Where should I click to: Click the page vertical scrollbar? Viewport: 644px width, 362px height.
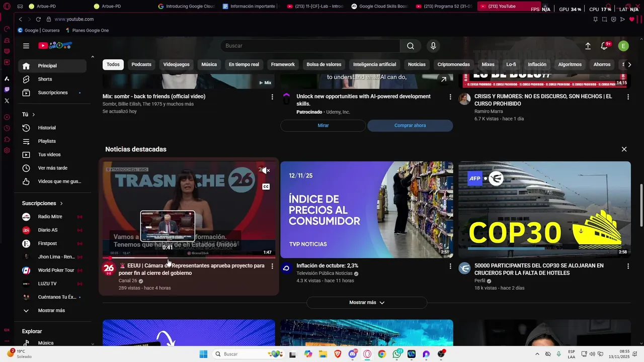click(641, 205)
